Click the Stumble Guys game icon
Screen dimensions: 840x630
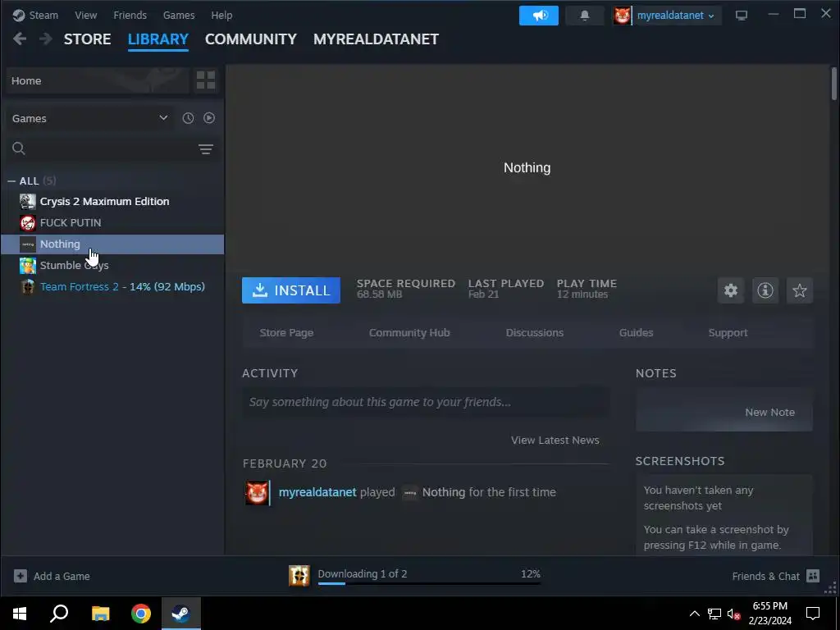[27, 265]
